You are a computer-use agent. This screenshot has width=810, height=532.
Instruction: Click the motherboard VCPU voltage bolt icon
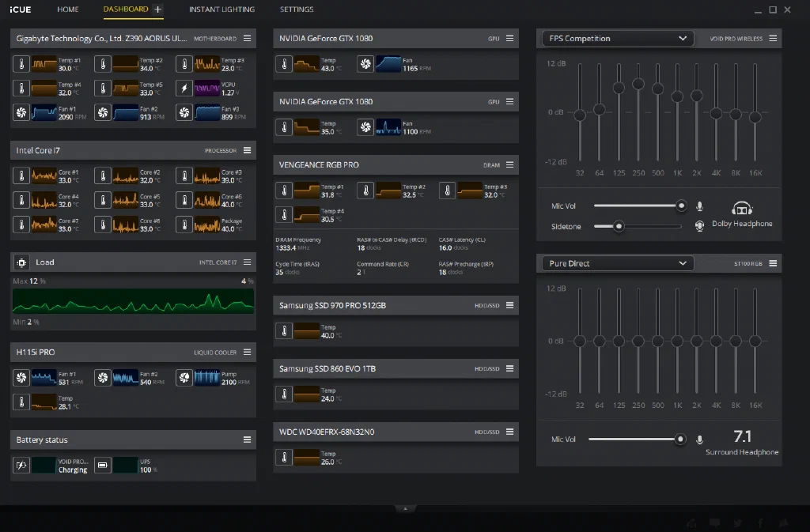pyautogui.click(x=184, y=89)
